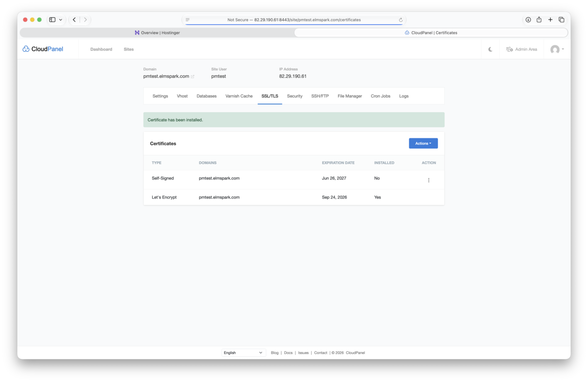
Task: Open the Logs tab
Action: 404,96
